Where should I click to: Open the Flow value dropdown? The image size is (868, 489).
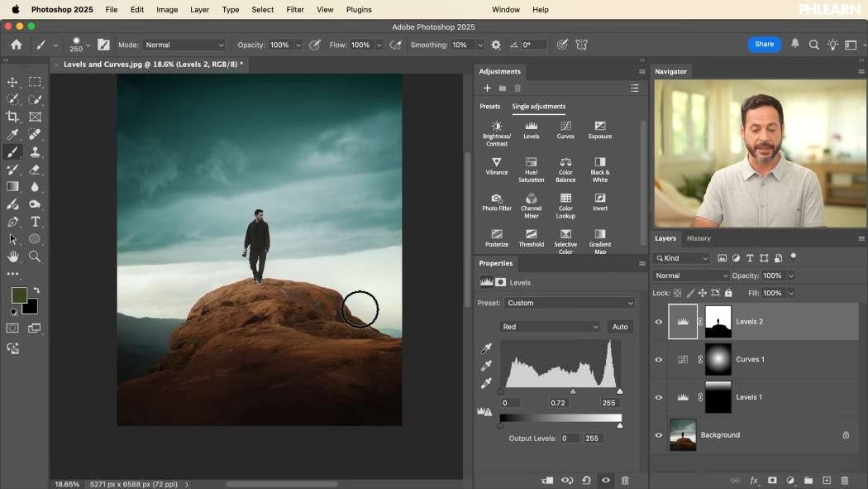tap(379, 45)
